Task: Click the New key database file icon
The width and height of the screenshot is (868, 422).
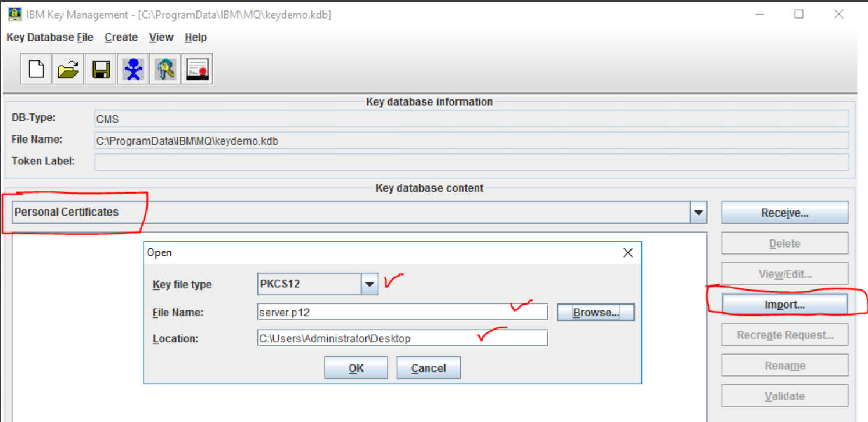Action: coord(37,70)
